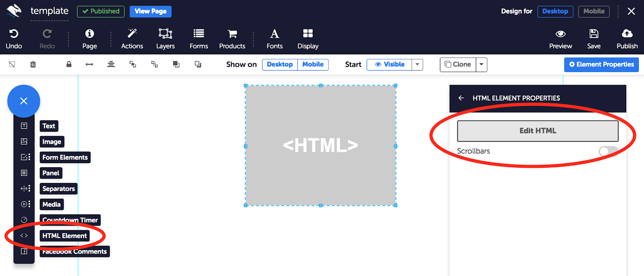Choose Countdown Timer label
The width and height of the screenshot is (644, 276).
tap(70, 220)
